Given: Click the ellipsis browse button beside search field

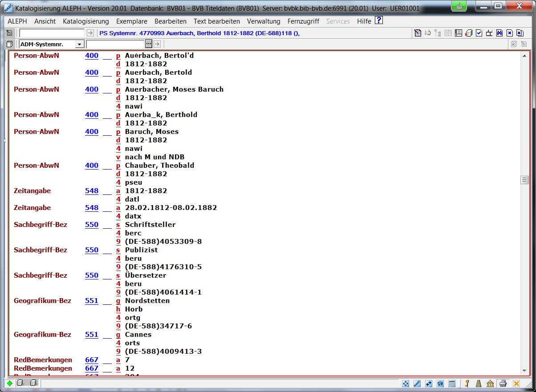Looking at the screenshot, I should (149, 44).
